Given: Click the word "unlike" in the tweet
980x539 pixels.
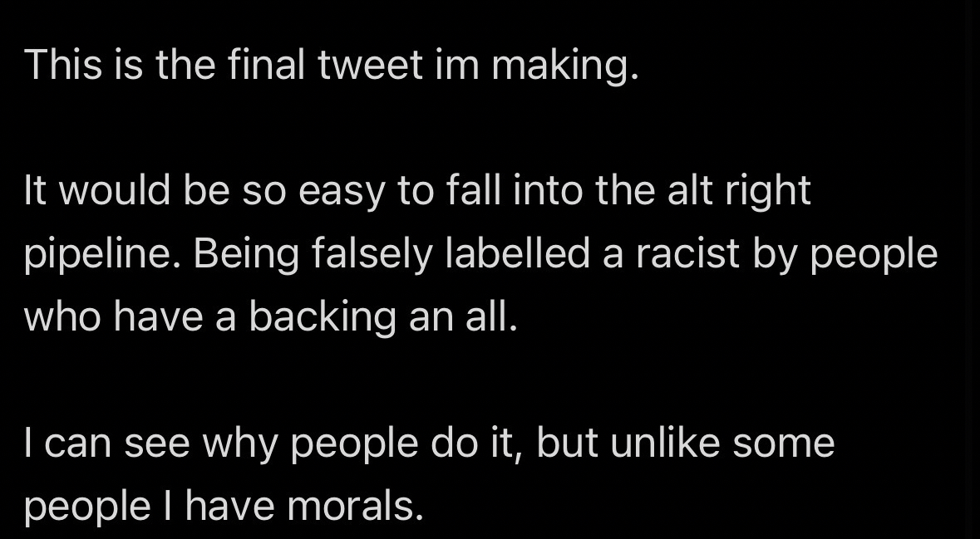Looking at the screenshot, I should coord(665,441).
